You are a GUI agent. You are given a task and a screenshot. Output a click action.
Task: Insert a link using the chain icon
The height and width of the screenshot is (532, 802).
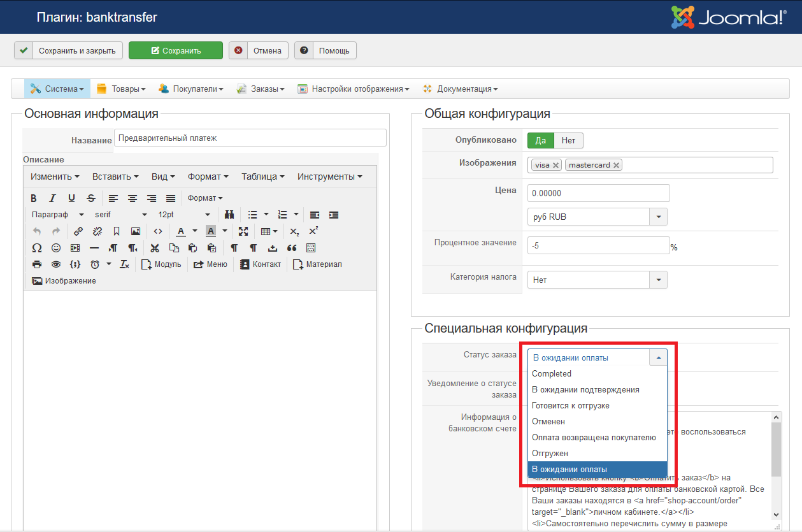tap(78, 231)
